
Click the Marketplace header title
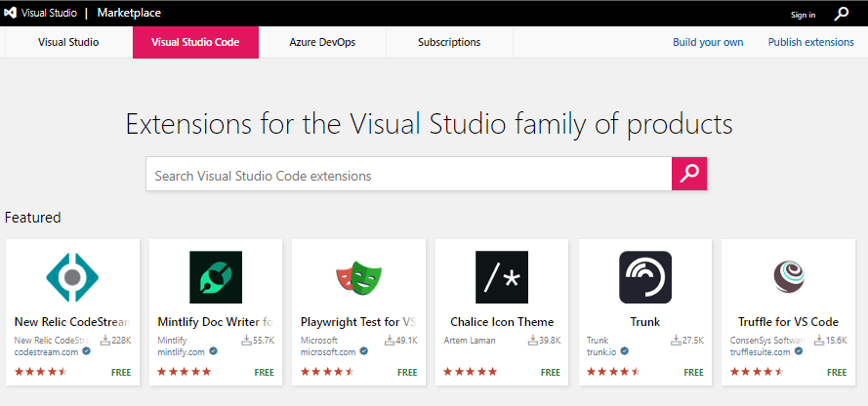pos(129,13)
